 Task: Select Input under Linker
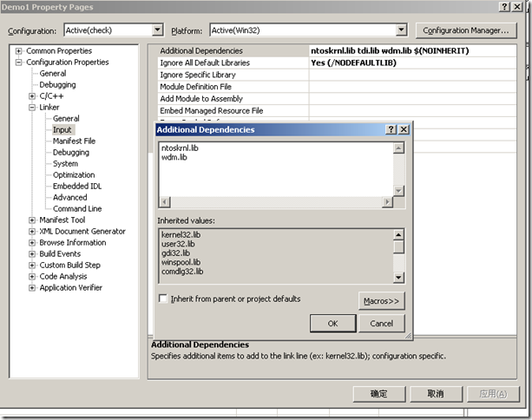62,129
